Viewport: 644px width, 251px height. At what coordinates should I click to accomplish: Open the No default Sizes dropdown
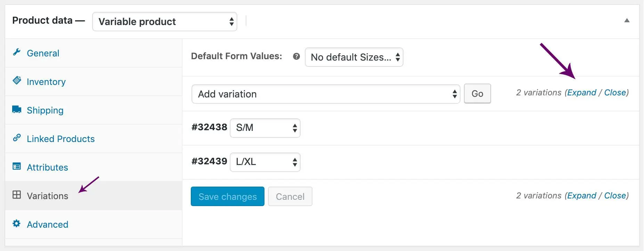pyautogui.click(x=353, y=57)
